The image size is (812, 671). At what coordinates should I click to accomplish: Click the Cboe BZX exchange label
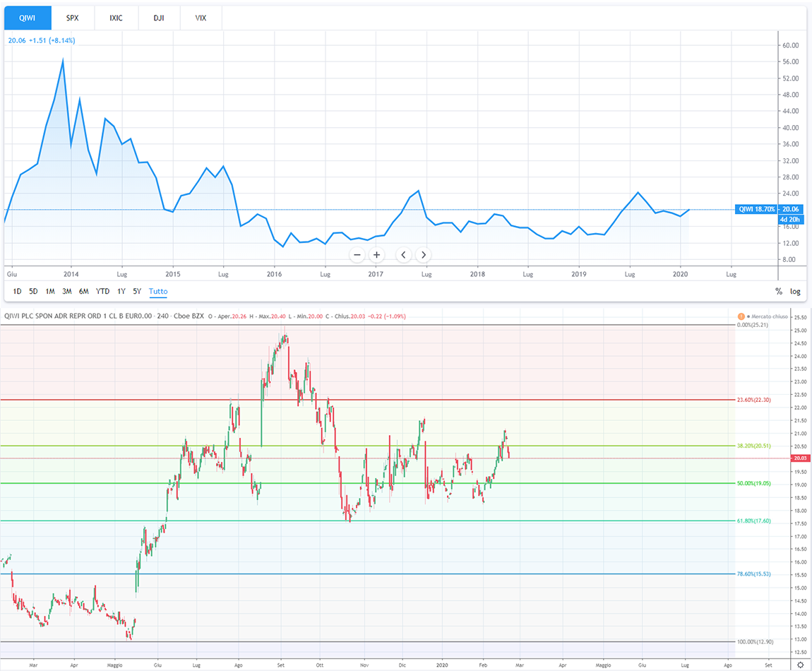189,316
